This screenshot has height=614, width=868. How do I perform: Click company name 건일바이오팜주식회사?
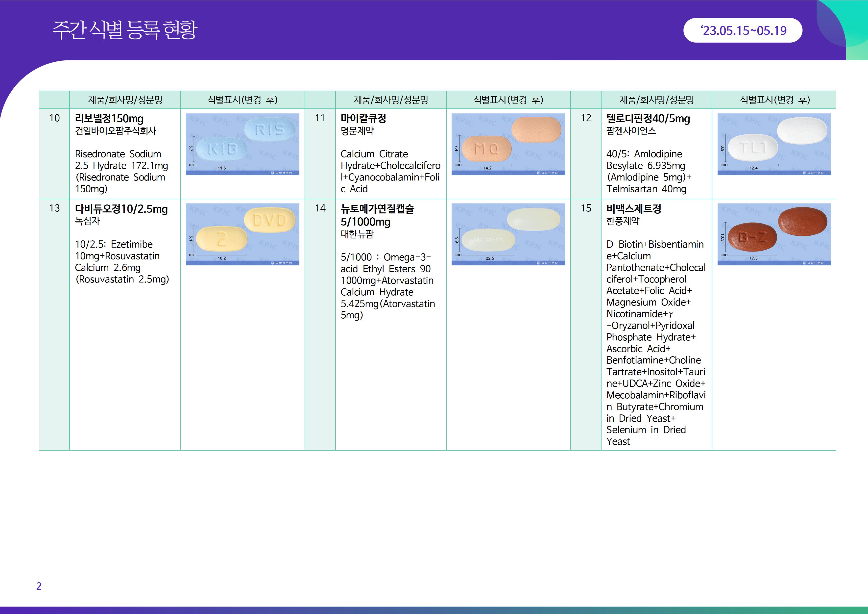(116, 131)
